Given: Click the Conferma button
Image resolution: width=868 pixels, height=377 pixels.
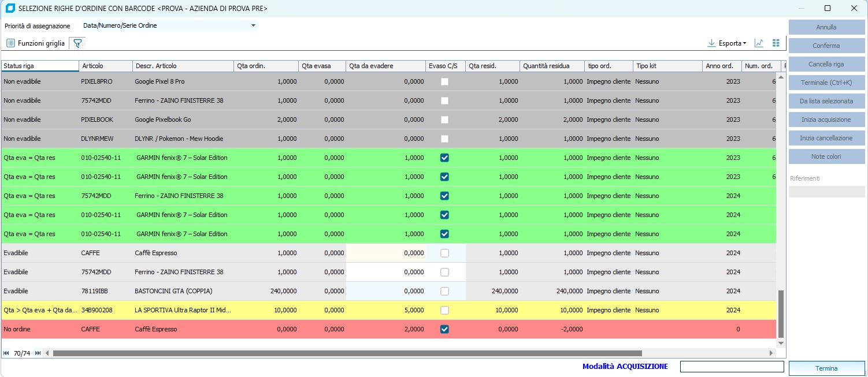Looking at the screenshot, I should 826,46.
